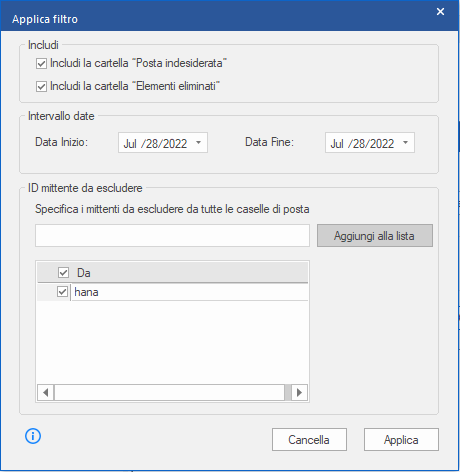The height and width of the screenshot is (472, 460).
Task: Select the month in Data Inizio field
Action: coord(130,144)
